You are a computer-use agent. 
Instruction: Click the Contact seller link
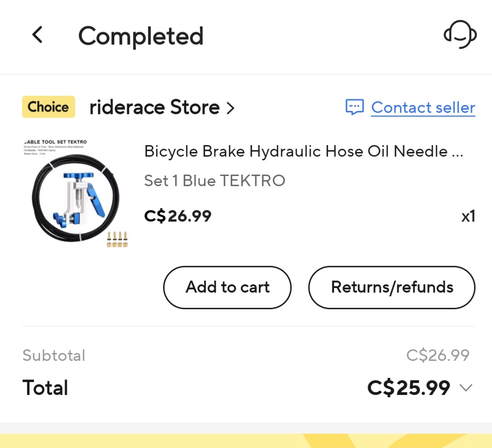(x=423, y=107)
